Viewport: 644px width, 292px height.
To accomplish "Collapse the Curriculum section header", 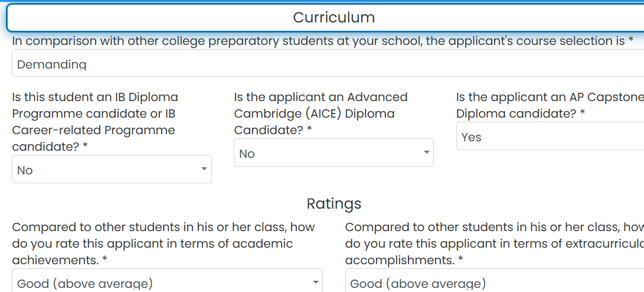I will point(325,18).
